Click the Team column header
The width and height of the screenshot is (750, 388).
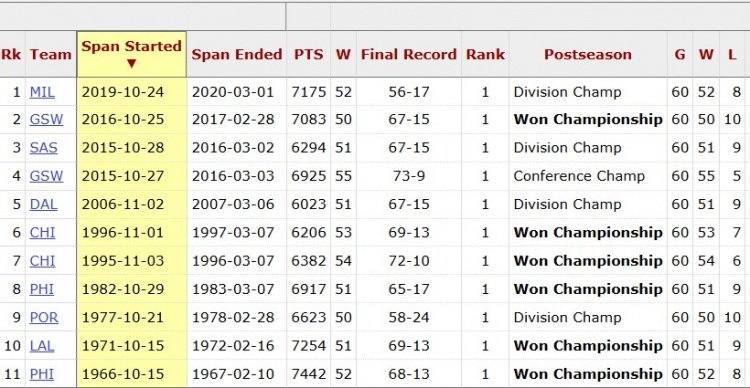[x=51, y=55]
